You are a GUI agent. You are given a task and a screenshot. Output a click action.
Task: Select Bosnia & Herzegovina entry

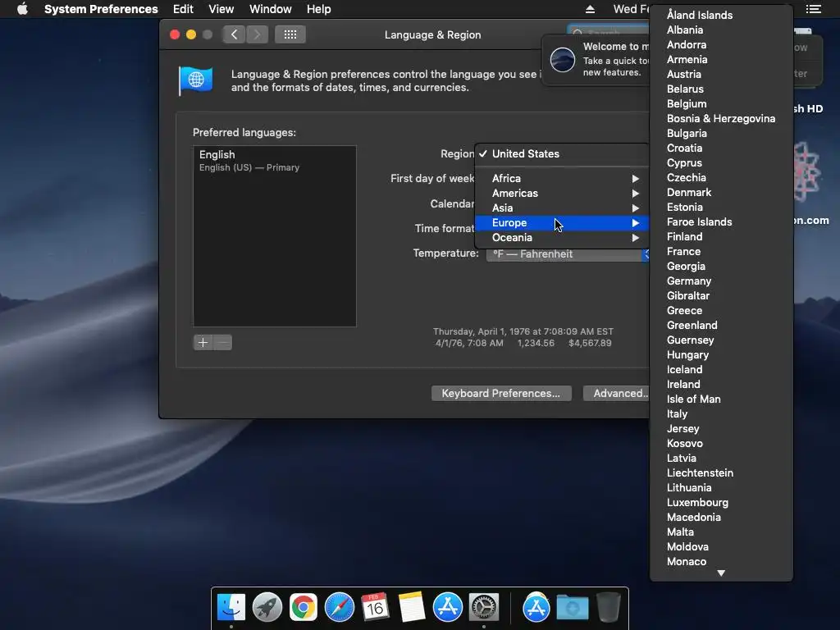coord(721,119)
